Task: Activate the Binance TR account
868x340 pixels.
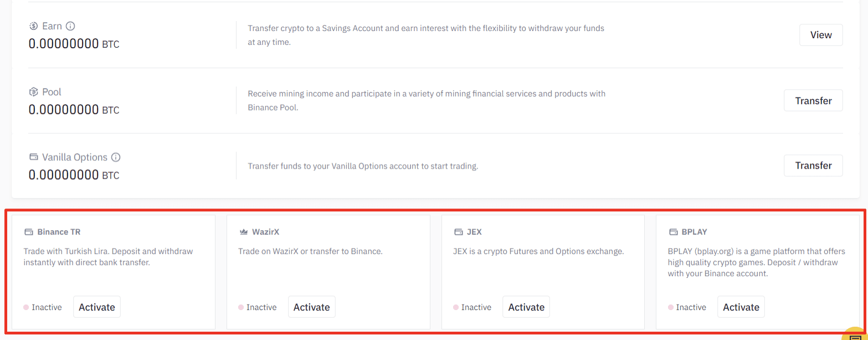Action: click(x=97, y=307)
